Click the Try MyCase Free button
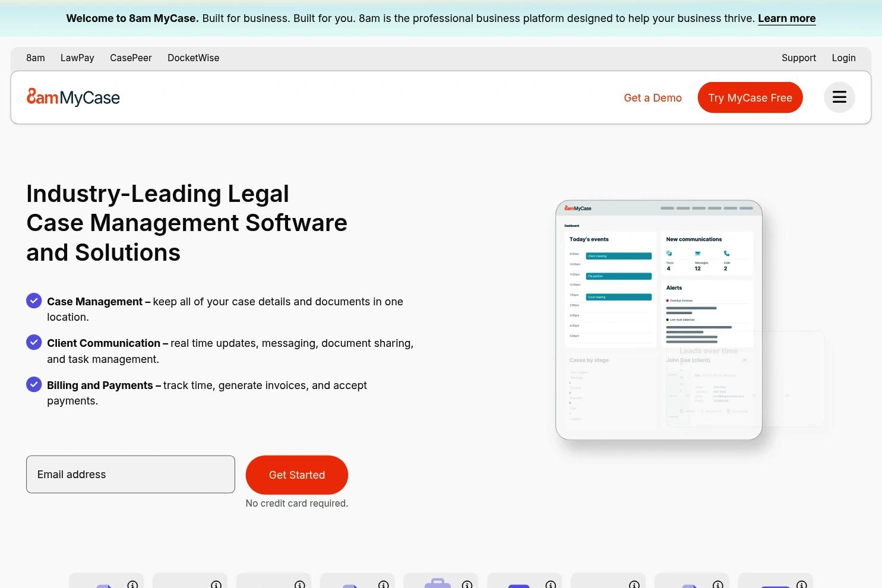 tap(750, 97)
